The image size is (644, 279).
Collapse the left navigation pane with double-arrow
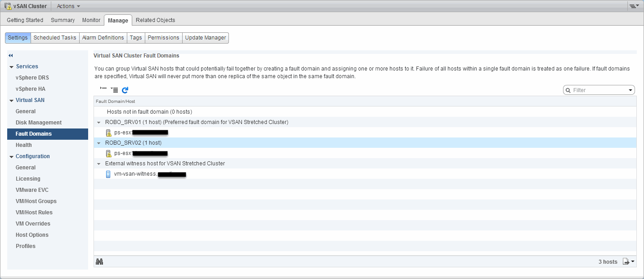pyautogui.click(x=11, y=55)
